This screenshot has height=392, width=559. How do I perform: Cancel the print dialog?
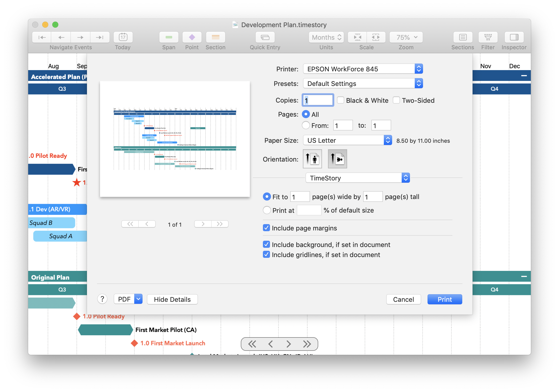click(403, 299)
